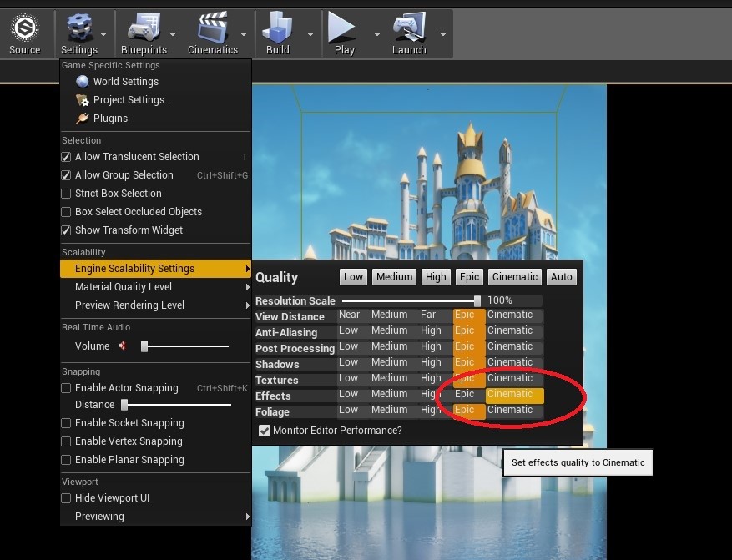
Task: Enable Vertex Snapping checkbox
Action: 66,441
